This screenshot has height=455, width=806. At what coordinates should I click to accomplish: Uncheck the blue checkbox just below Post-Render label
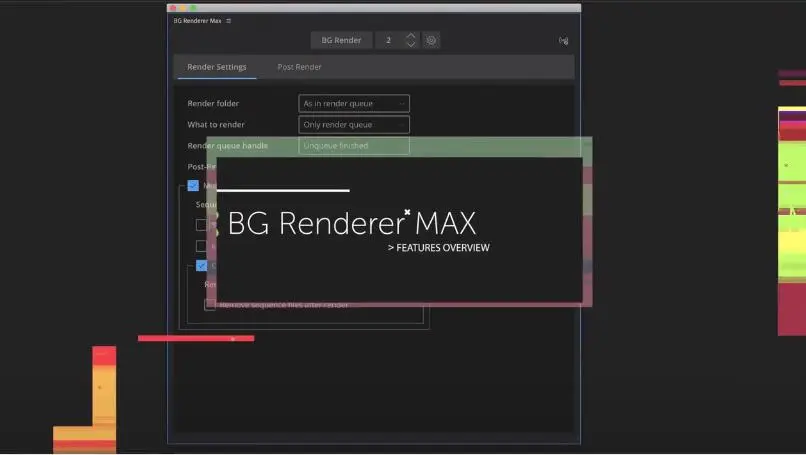(x=193, y=185)
